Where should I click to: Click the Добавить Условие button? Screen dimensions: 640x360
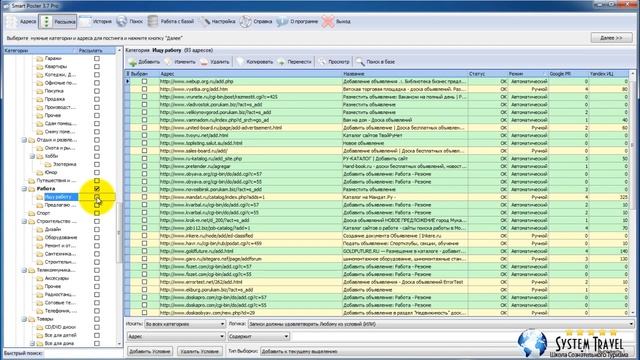(150, 351)
